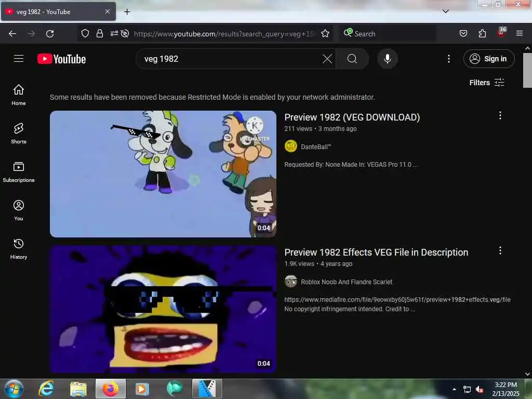Image resolution: width=532 pixels, height=399 pixels.
Task: Open Vegas Pro icon on taskbar
Action: [207, 389]
